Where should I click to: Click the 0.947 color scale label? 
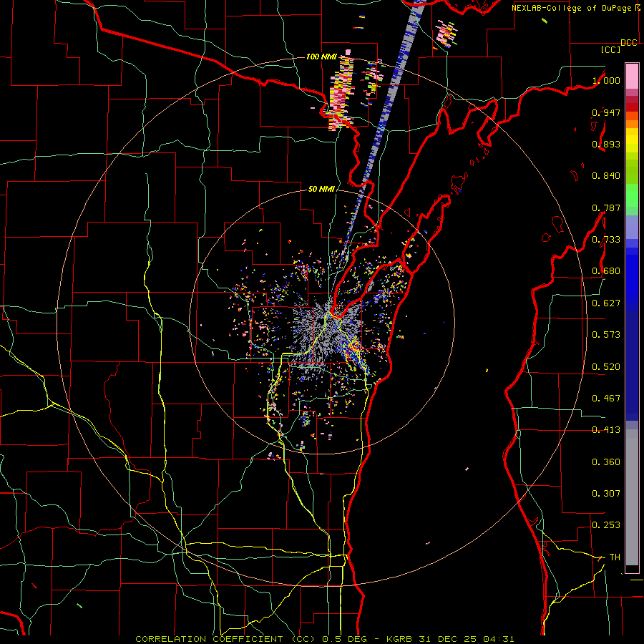[x=606, y=112]
